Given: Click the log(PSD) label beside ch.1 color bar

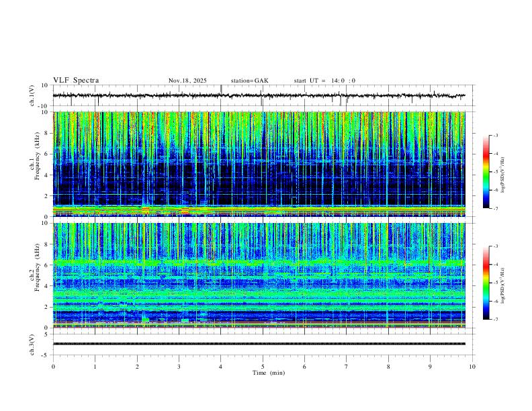Looking at the screenshot, I should click(502, 175).
